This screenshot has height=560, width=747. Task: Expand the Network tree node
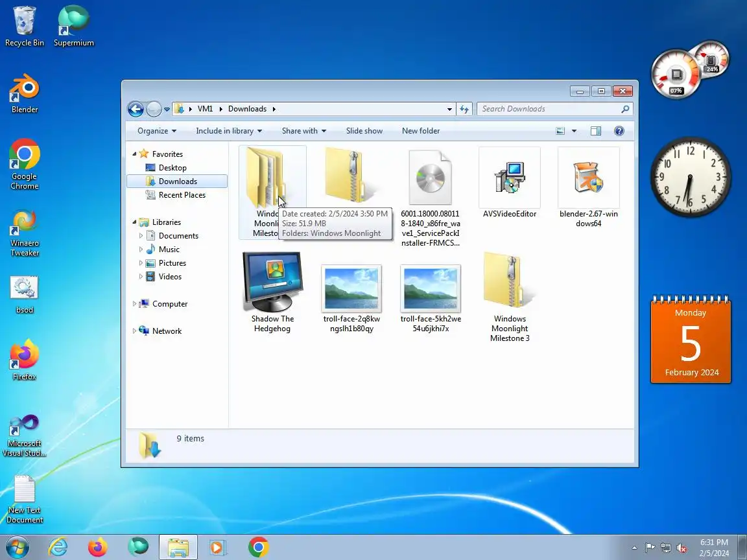(134, 331)
